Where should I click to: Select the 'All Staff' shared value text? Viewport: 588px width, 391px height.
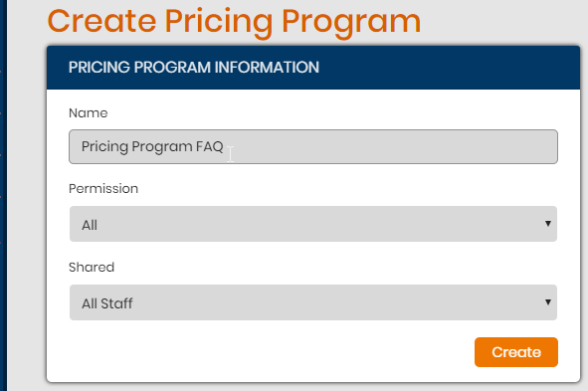(x=107, y=303)
